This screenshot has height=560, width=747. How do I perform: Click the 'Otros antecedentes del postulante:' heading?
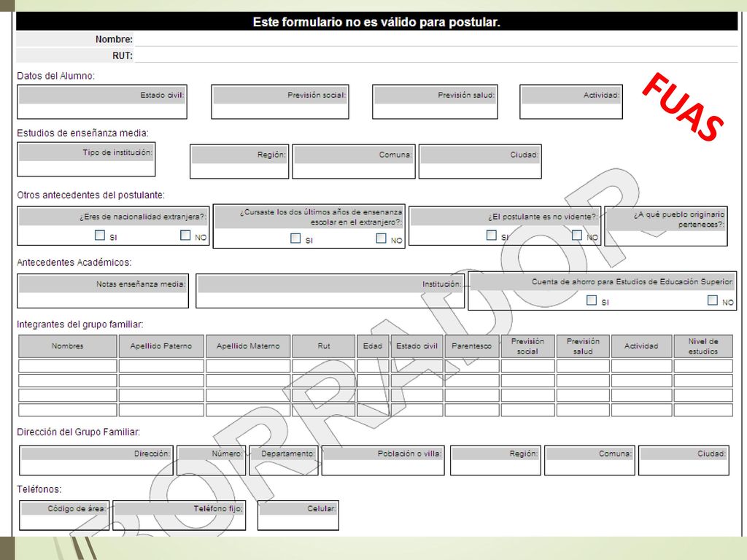91,195
